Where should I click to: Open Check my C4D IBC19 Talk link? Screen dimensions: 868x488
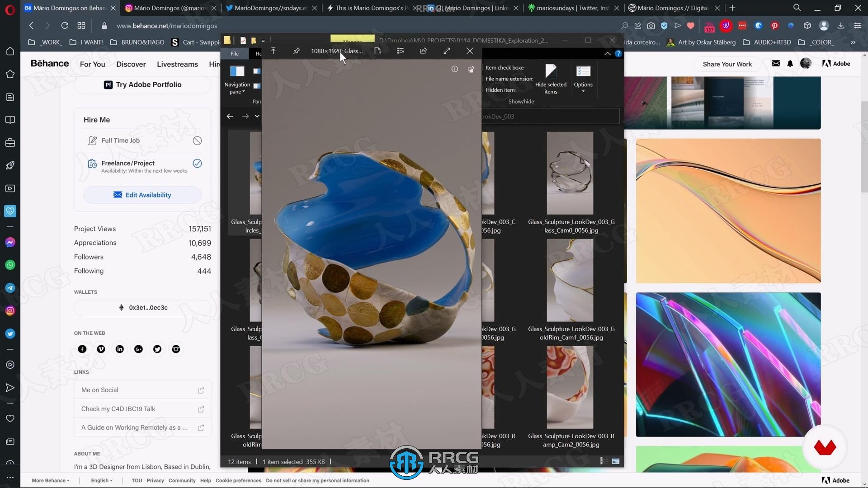[142, 409]
